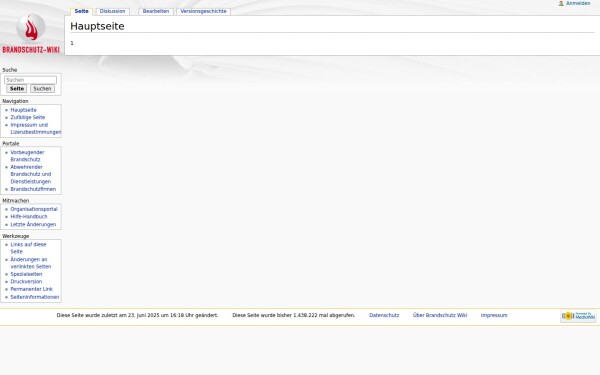Click the Hauptseite page heading
The image size is (600, 375).
(x=97, y=26)
